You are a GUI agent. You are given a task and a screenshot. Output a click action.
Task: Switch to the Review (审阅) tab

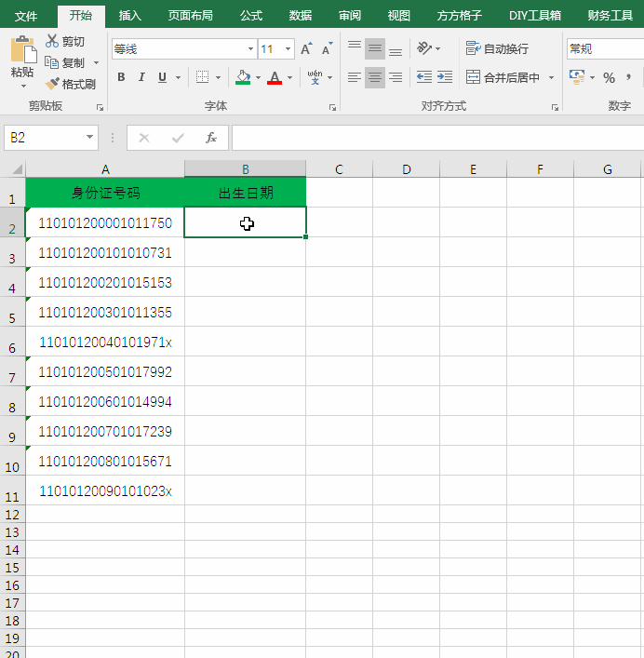coord(350,16)
